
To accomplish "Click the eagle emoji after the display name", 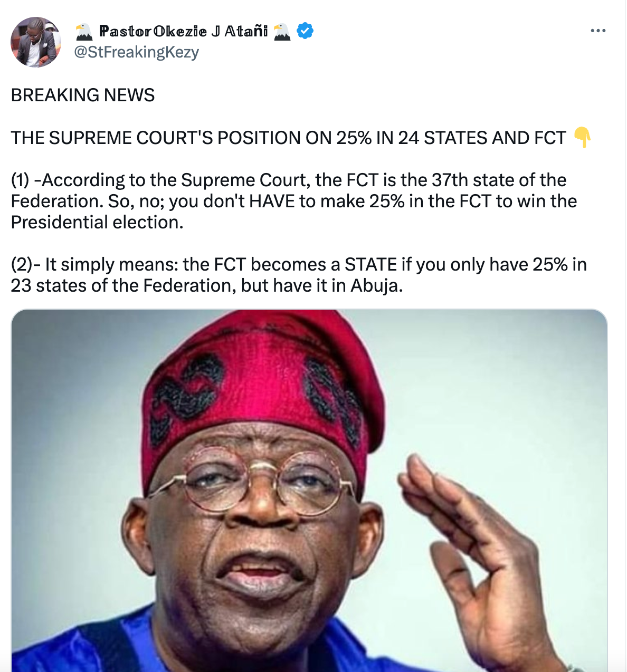I will [283, 31].
